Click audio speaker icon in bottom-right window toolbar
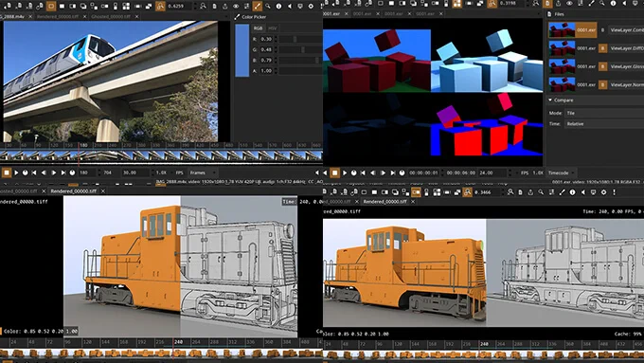Screen dimensions: 644x363 [582, 192]
